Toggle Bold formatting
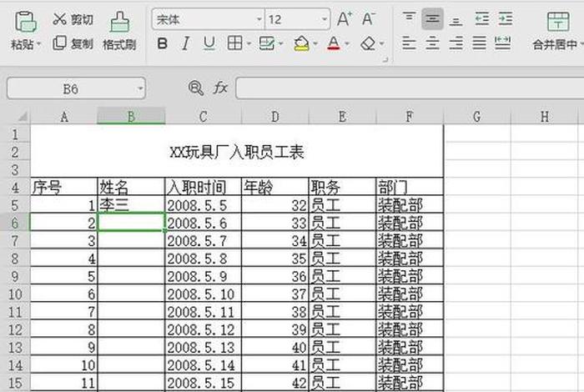Image resolution: width=584 pixels, height=392 pixels. point(163,43)
